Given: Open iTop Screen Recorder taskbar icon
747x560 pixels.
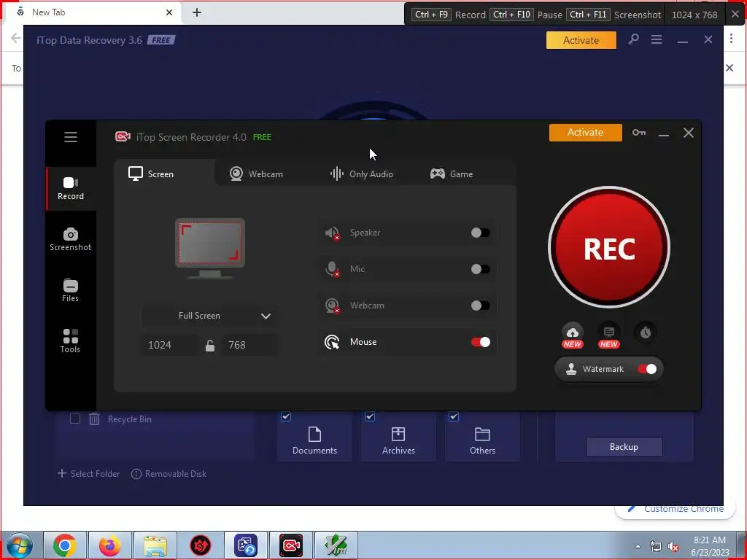Looking at the screenshot, I should [x=291, y=545].
